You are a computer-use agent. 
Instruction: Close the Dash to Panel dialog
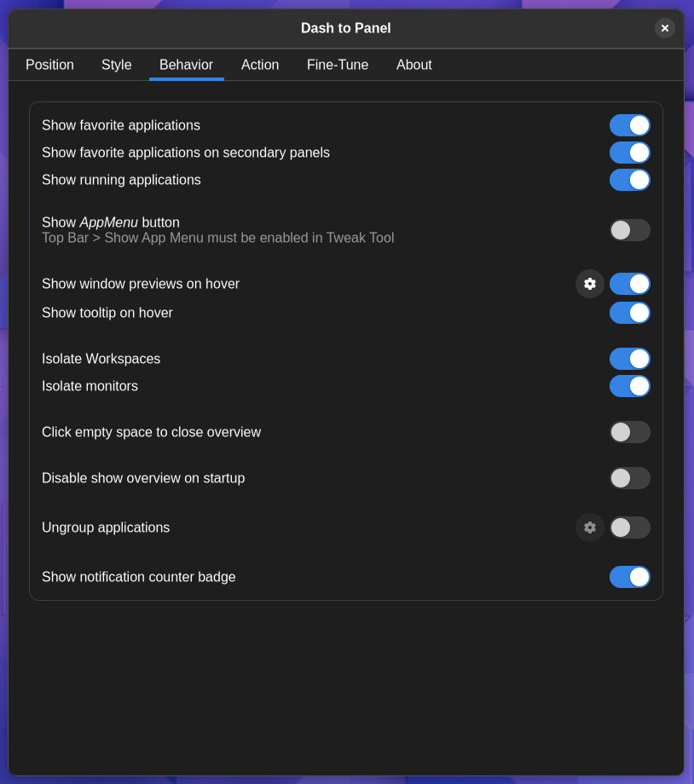tap(664, 28)
